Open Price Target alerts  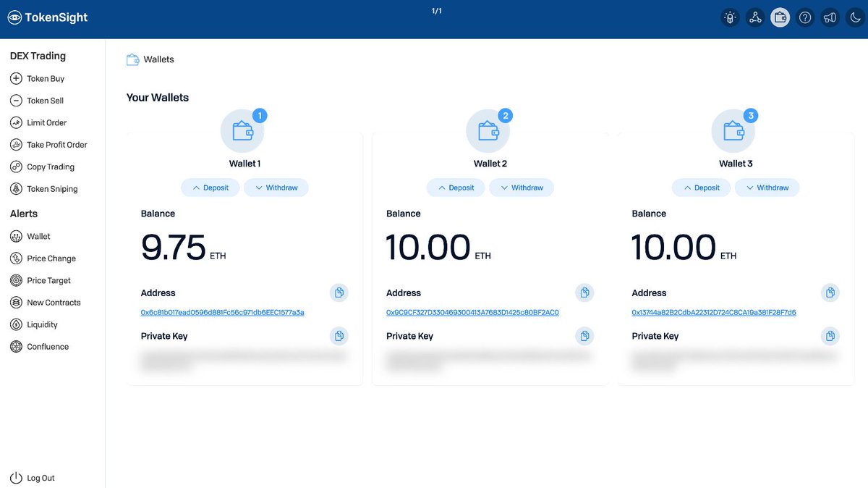[x=41, y=280]
